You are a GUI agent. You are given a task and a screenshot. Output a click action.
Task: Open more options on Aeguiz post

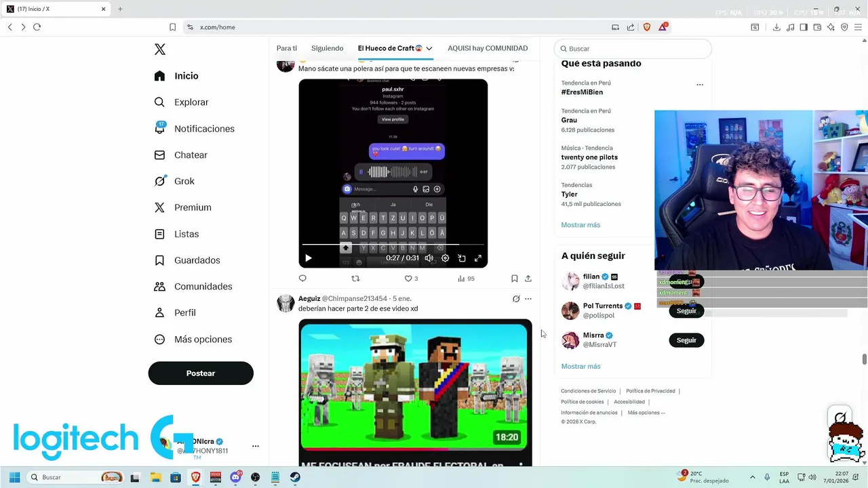coord(528,299)
